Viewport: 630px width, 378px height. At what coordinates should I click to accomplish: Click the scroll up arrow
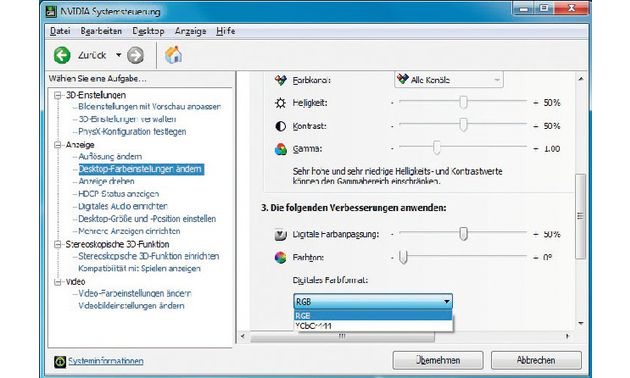(581, 79)
